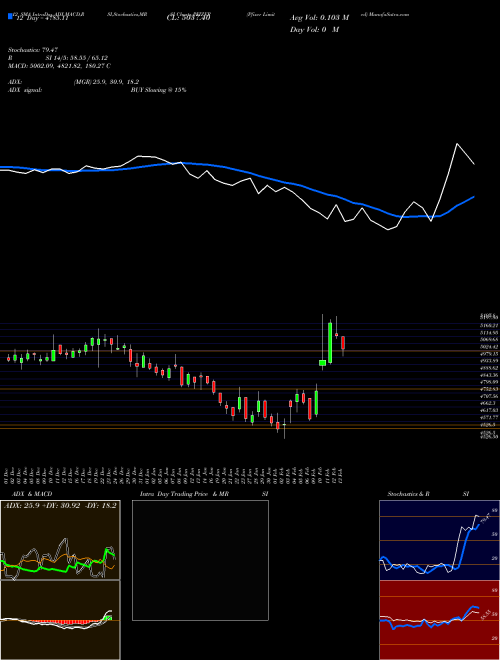Click the sharp peak of the white price line
Viewport: 500px width, 660px height.
[457, 144]
